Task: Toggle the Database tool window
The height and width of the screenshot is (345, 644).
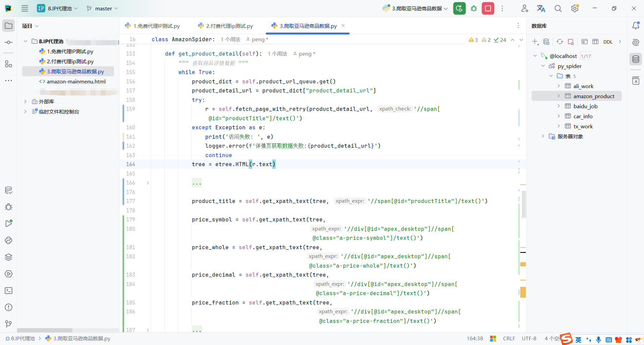Action: 636,59
